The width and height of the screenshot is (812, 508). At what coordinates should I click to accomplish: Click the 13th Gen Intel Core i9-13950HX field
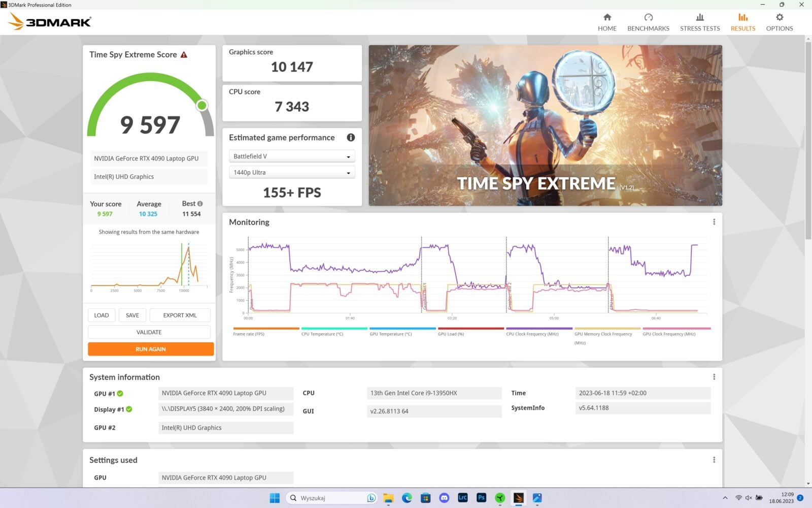pyautogui.click(x=434, y=393)
